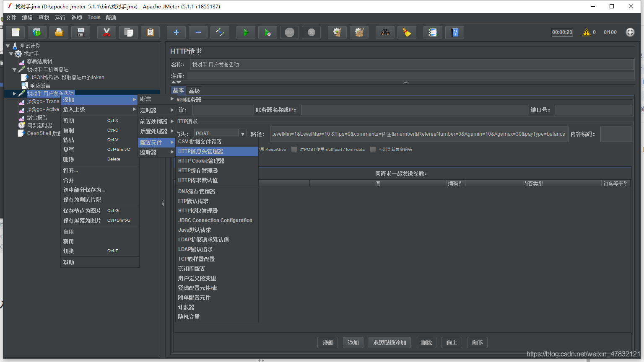Expand the 断言 submenu

pyautogui.click(x=157, y=99)
